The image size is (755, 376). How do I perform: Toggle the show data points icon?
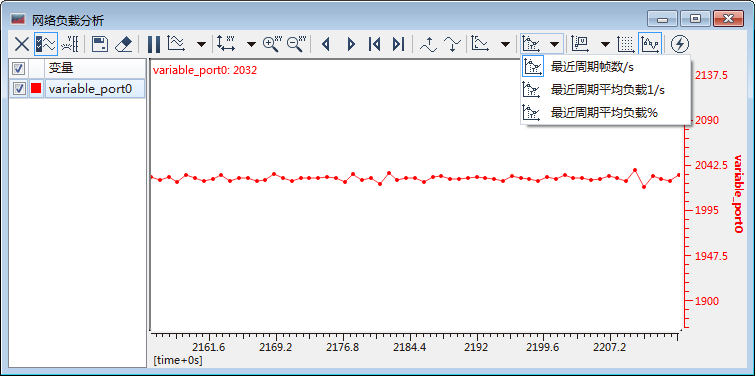[651, 44]
